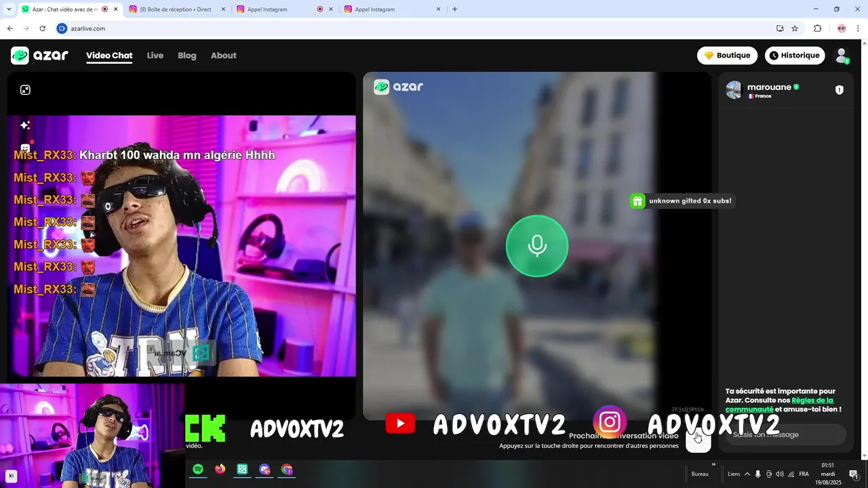Open the Wi-Fi network tray icon
Viewport: 868px width, 488px height.
coord(791,474)
